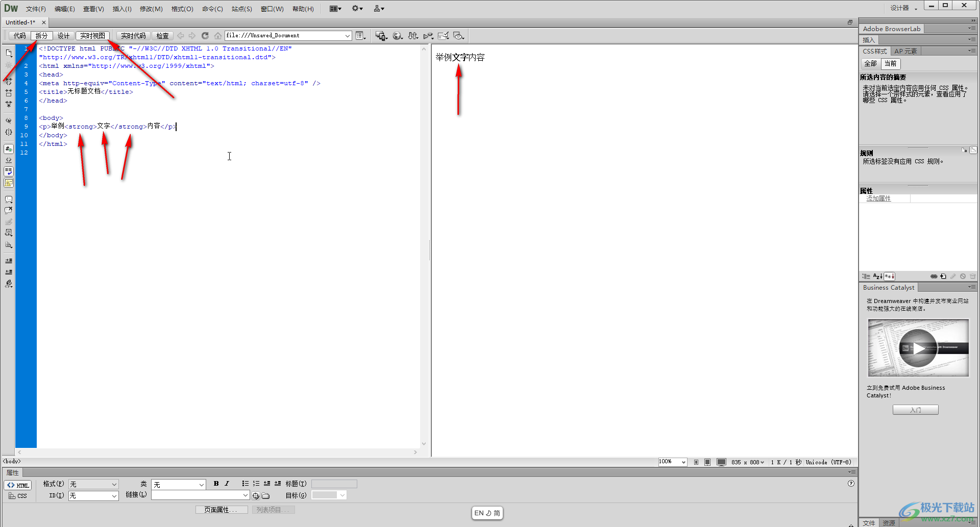Switch to 拆分 split view

[x=41, y=36]
